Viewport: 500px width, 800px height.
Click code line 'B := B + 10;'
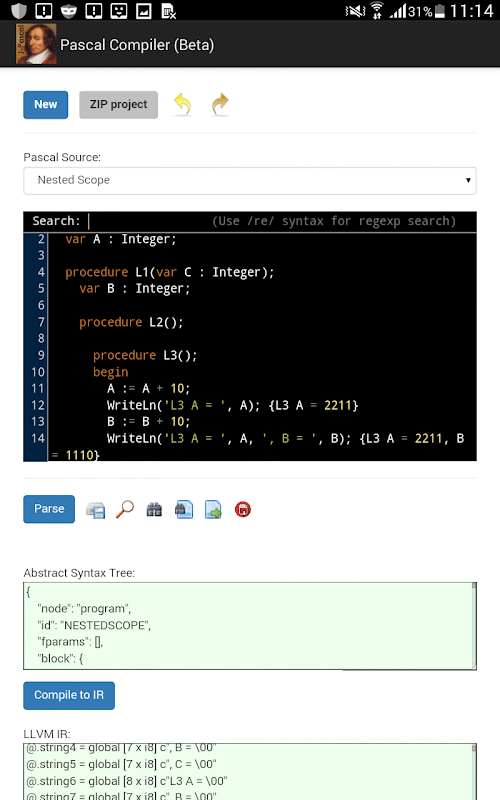(148, 421)
